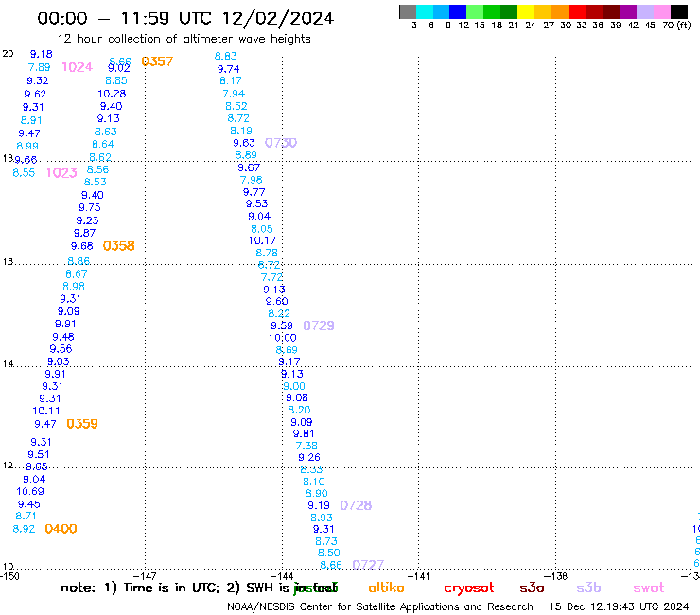The width and height of the screenshot is (700, 615).
Task: Click the wave height value 7.38
Action: tap(306, 446)
